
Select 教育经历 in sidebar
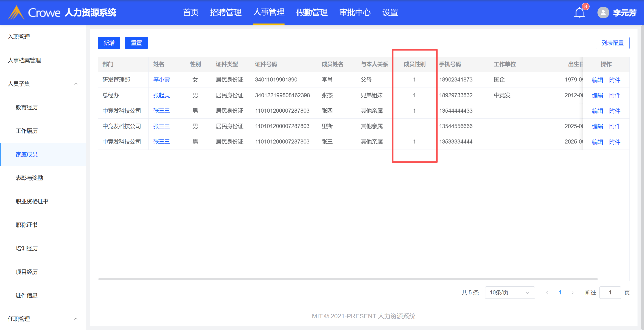(x=26, y=107)
